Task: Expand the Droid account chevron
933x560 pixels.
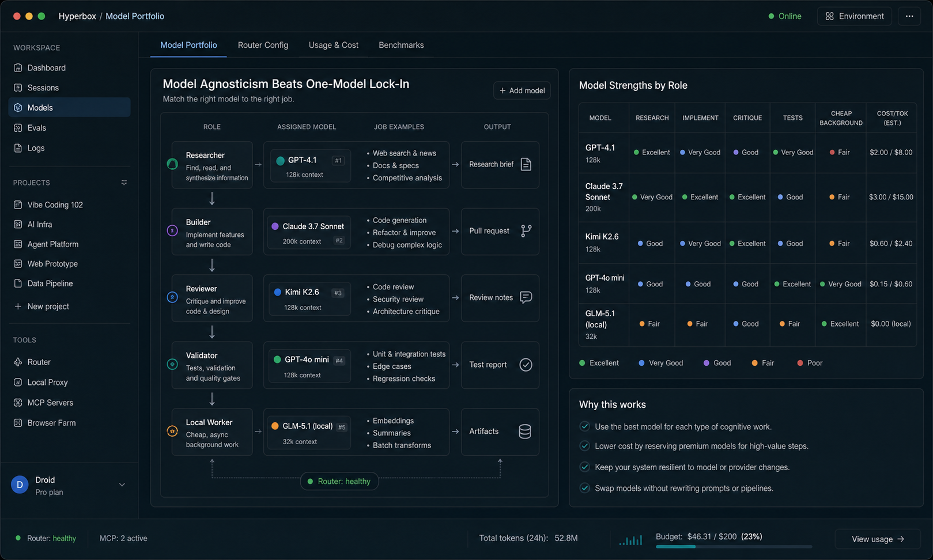Action: [x=122, y=485]
